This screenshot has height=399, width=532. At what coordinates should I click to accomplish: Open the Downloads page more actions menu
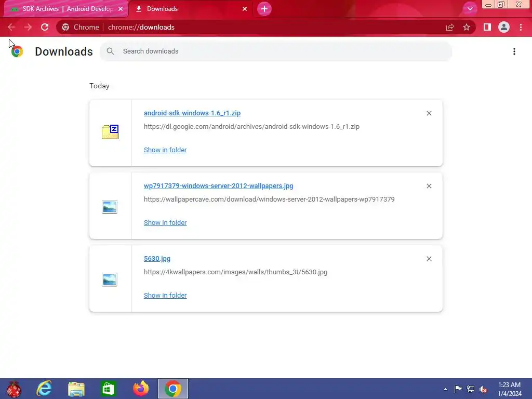click(x=514, y=51)
